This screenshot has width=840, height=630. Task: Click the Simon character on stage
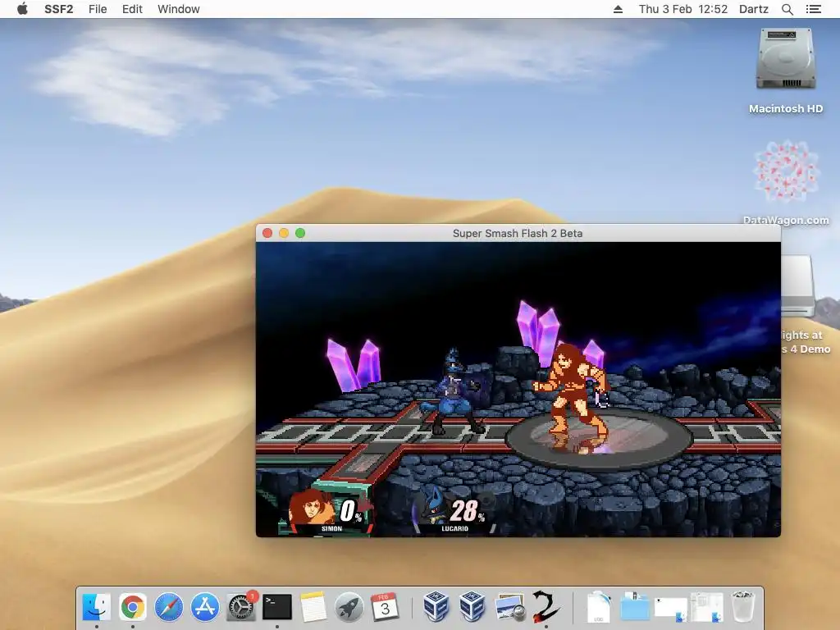572,390
